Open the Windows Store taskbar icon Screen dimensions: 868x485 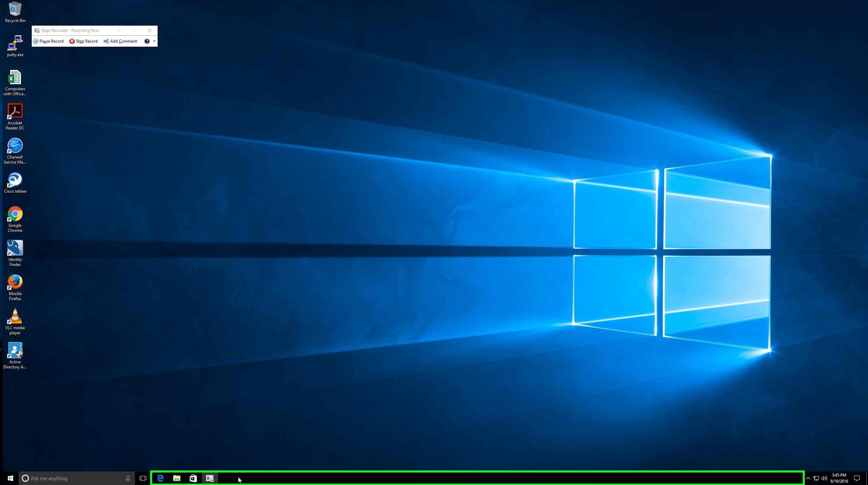(x=193, y=478)
